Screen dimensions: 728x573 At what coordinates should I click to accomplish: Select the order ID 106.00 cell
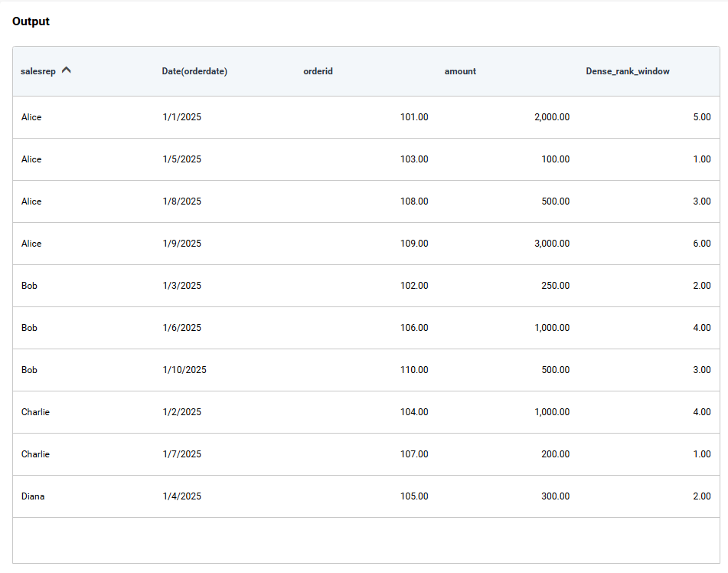point(414,328)
